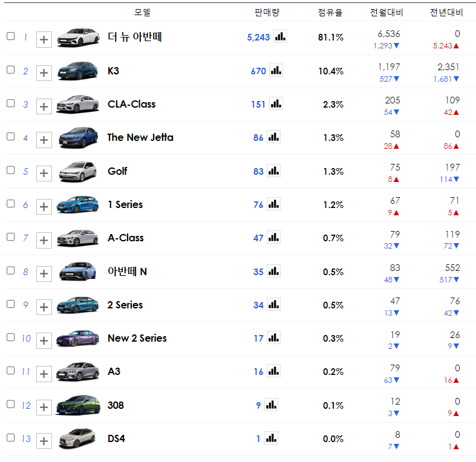Open the Golf model link
This screenshot has width=476, height=462.
[117, 171]
